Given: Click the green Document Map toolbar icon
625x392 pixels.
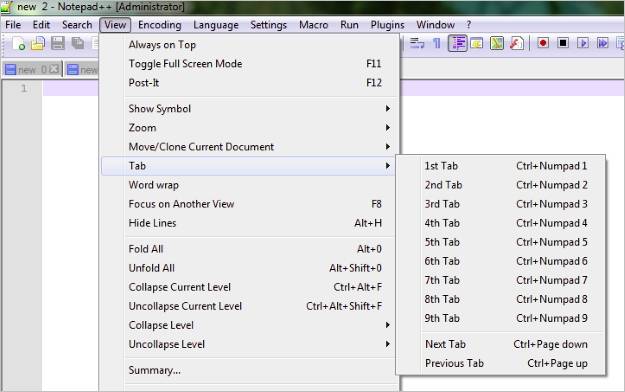Looking at the screenshot, I should coord(497,43).
